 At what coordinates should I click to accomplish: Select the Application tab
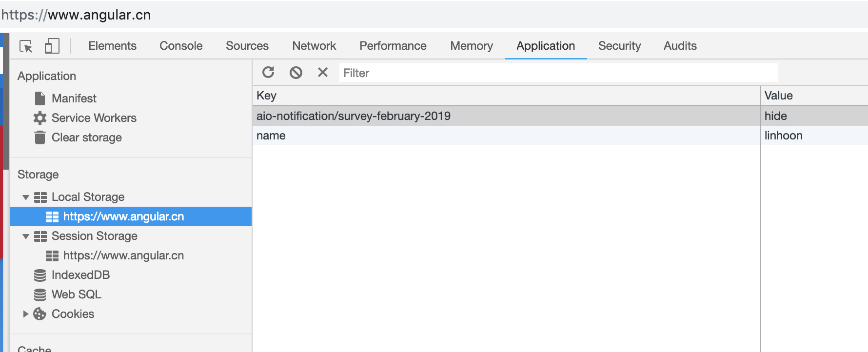[x=546, y=46]
